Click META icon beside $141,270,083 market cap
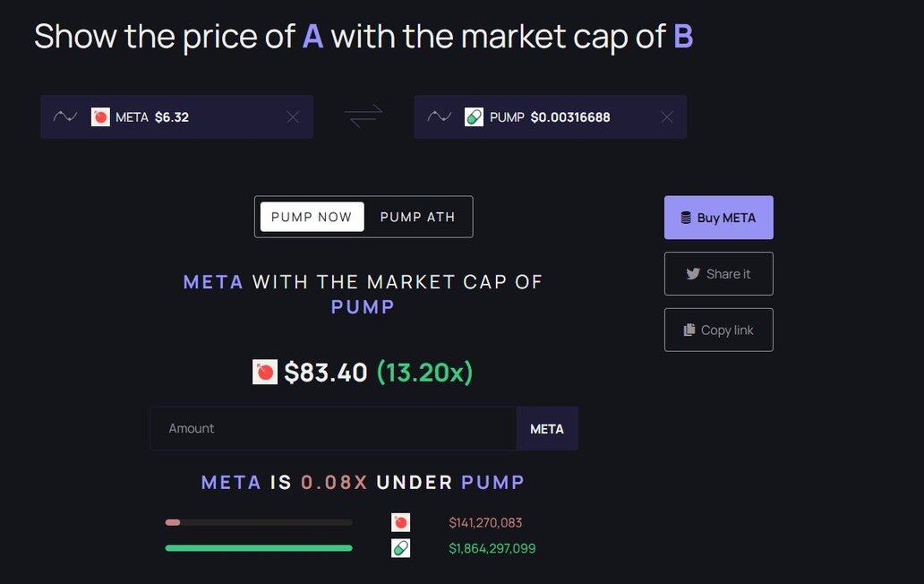The height and width of the screenshot is (584, 924). 400,522
